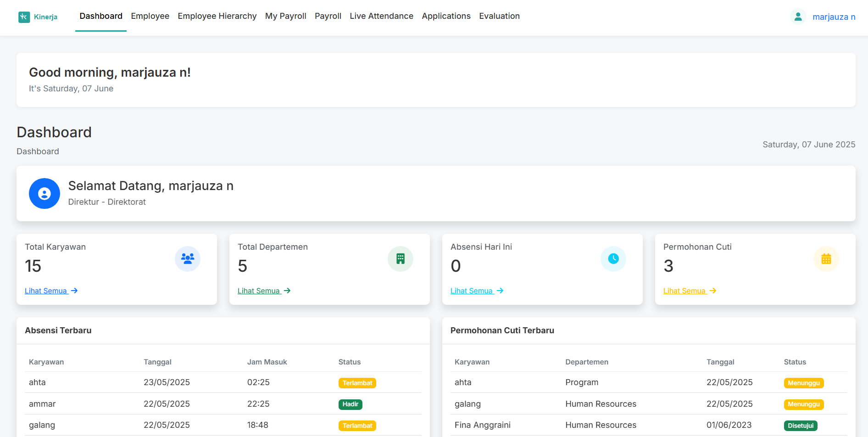The width and height of the screenshot is (868, 437).
Task: Open the Live Attendance page
Action: [x=381, y=16]
